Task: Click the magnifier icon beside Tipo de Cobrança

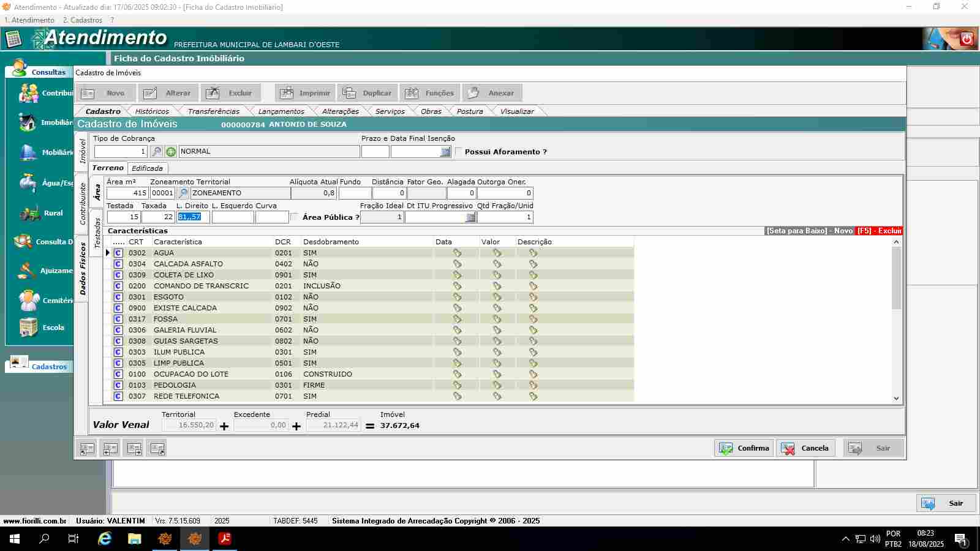Action: click(157, 152)
